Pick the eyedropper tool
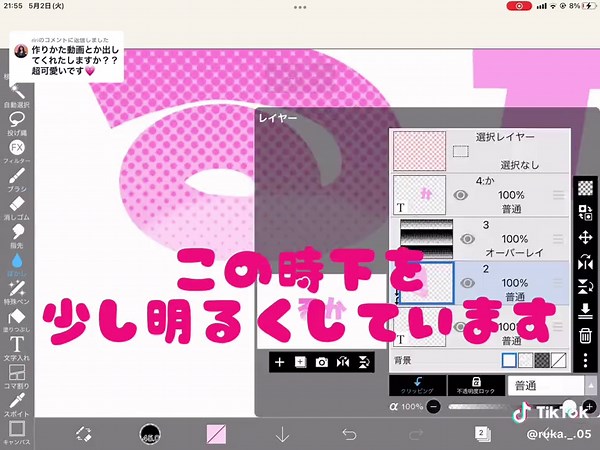600x450 pixels. point(17,404)
